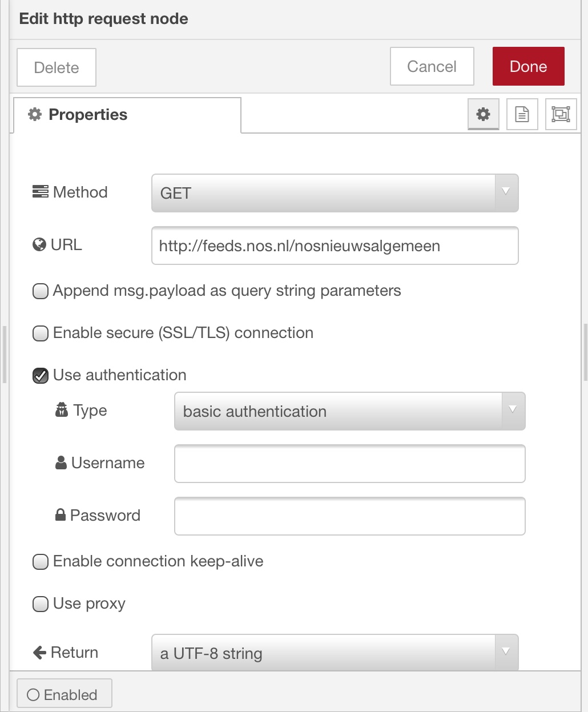Click the Return arrow icon
588x712 pixels.
pos(39,652)
